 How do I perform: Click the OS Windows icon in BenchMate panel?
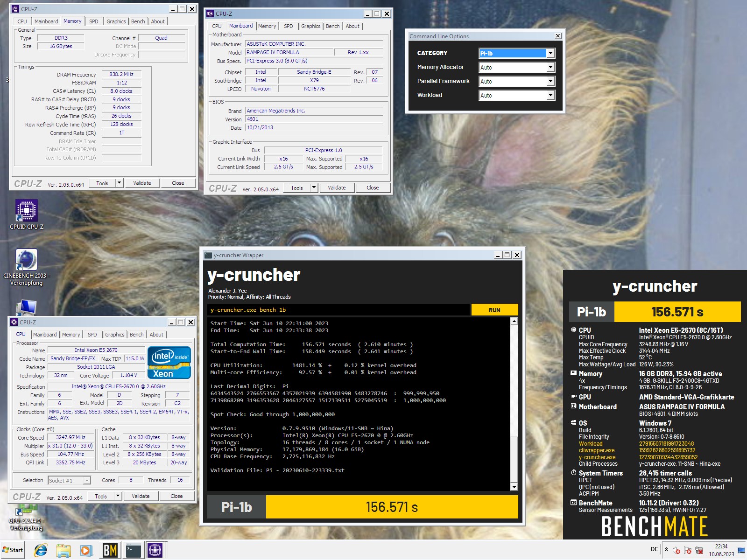(x=573, y=422)
